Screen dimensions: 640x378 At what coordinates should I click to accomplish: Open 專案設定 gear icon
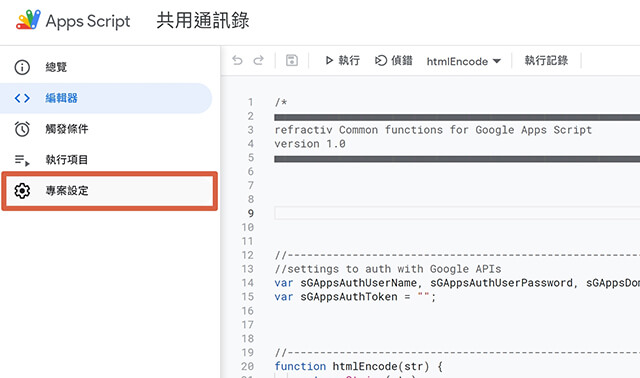[x=22, y=191]
